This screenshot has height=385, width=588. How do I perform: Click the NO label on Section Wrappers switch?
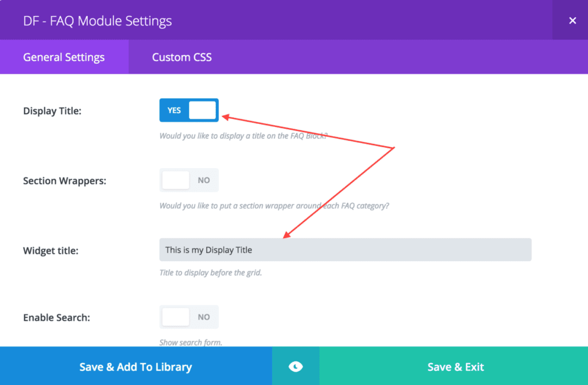(204, 180)
